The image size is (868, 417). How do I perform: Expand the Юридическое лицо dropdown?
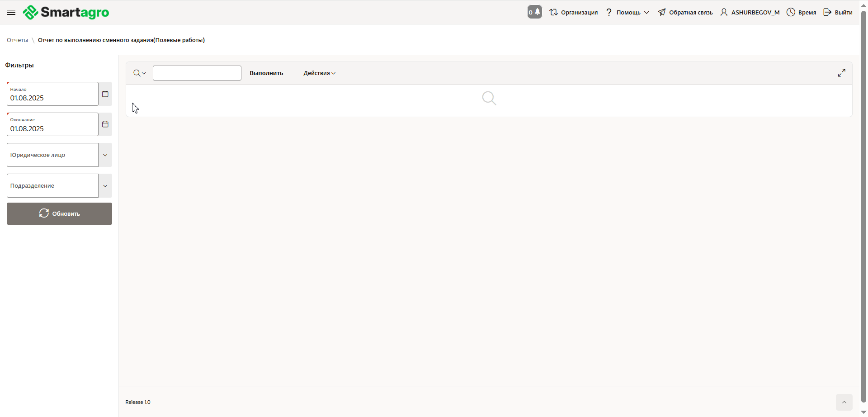point(105,155)
